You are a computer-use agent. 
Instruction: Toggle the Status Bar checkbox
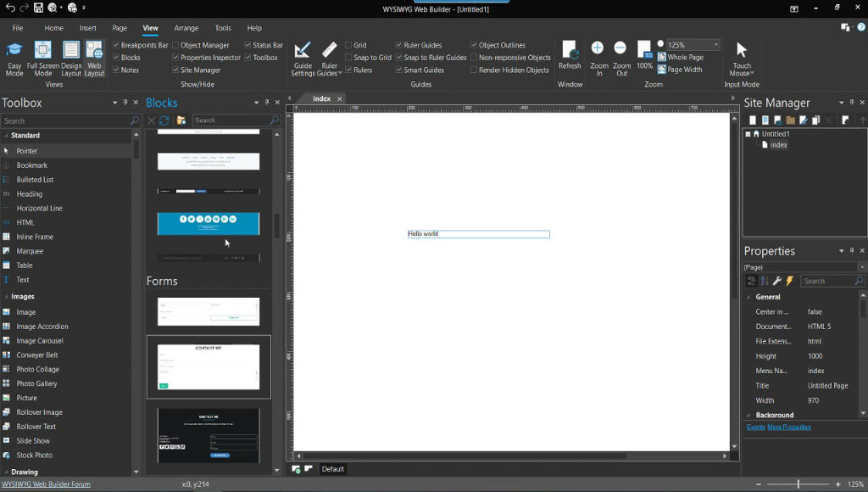click(x=248, y=45)
